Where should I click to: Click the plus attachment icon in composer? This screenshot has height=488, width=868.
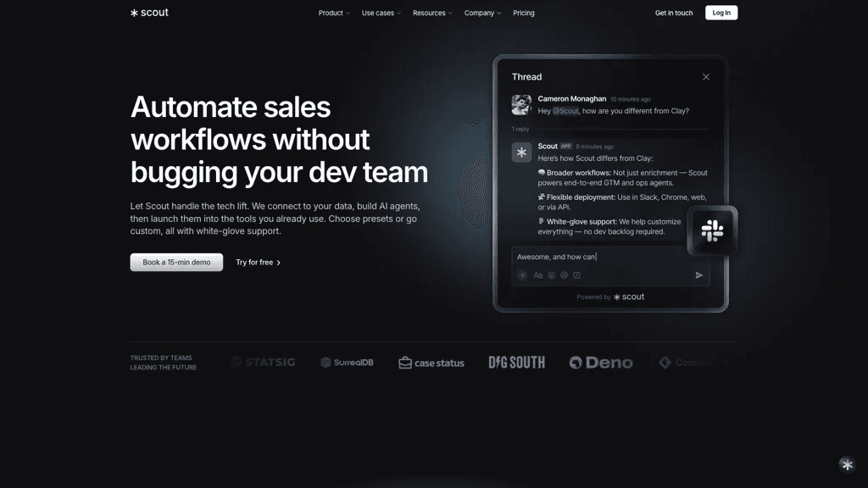(x=522, y=275)
